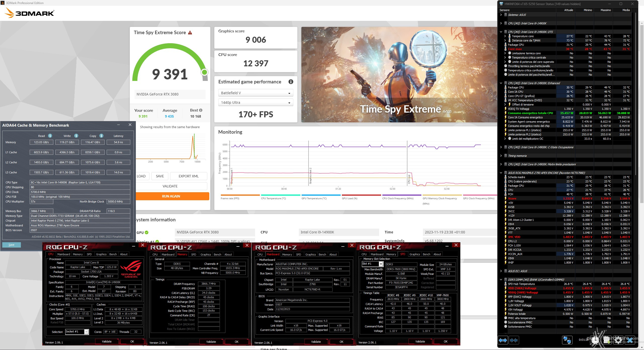The height and width of the screenshot is (350, 644).
Task: Click HWiNFO Sensore column header
Action: [x=527, y=10]
